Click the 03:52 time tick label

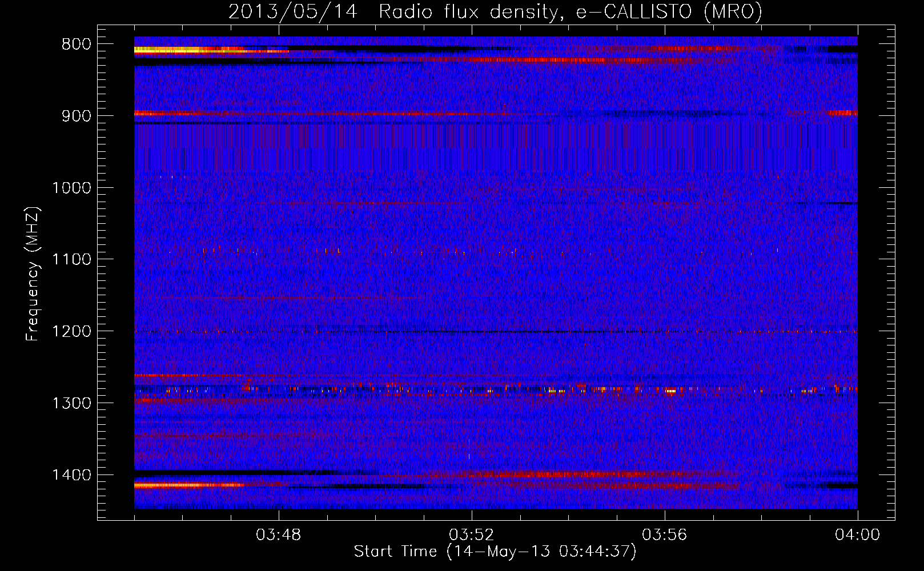pyautogui.click(x=472, y=535)
